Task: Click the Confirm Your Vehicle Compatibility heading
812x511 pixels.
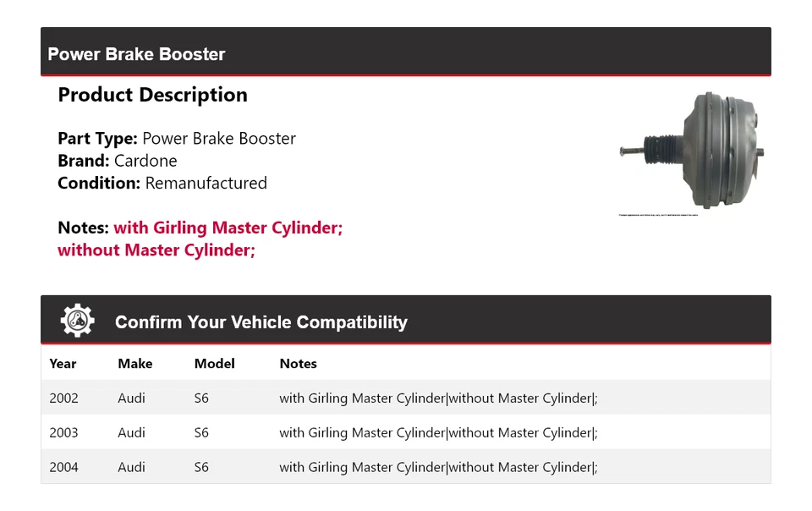Action: tap(261, 322)
